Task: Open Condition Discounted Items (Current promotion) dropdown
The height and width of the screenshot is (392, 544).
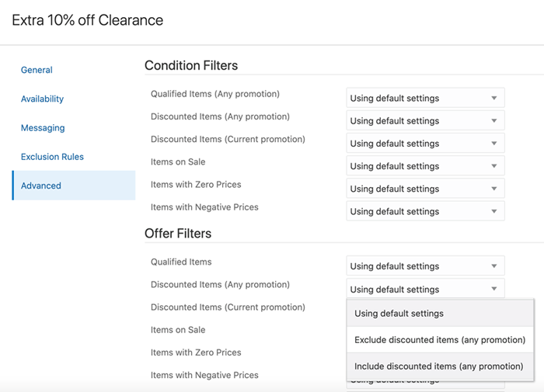Action: coord(425,143)
